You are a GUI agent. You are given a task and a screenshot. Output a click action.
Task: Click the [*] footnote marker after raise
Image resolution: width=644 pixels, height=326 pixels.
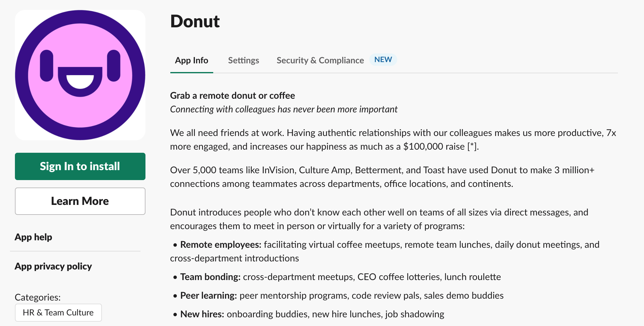[x=472, y=147]
